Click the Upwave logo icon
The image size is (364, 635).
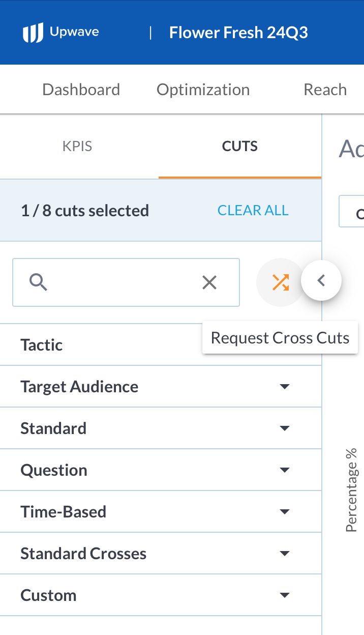tap(33, 33)
